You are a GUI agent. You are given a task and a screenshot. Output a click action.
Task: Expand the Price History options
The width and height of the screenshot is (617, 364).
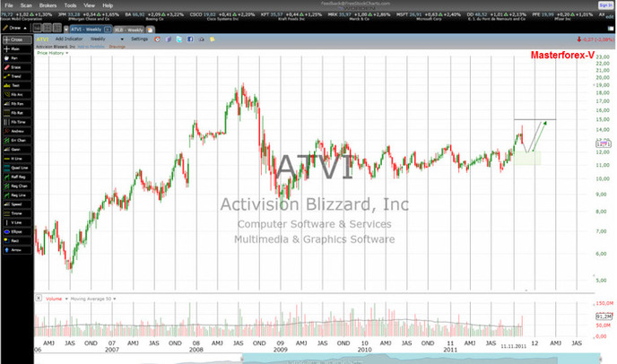(x=52, y=53)
